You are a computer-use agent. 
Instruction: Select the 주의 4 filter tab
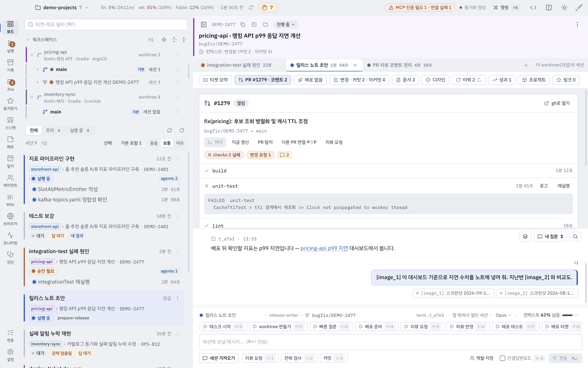tap(53, 130)
